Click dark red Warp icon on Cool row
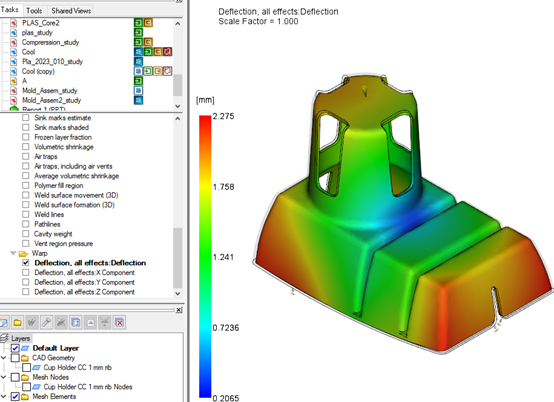 [x=167, y=52]
